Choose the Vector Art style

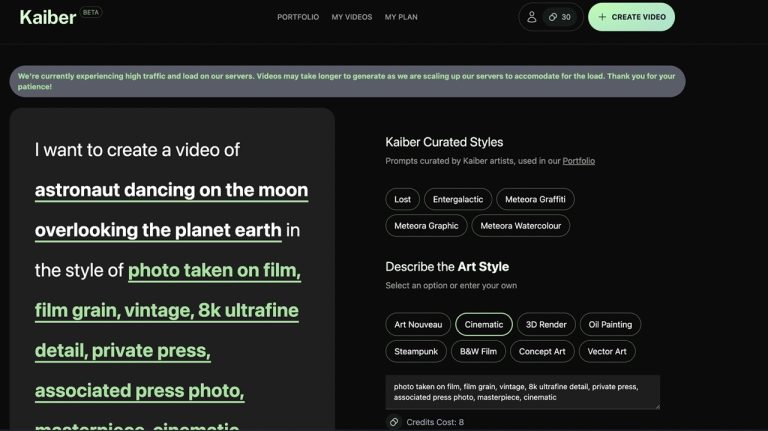[607, 351]
